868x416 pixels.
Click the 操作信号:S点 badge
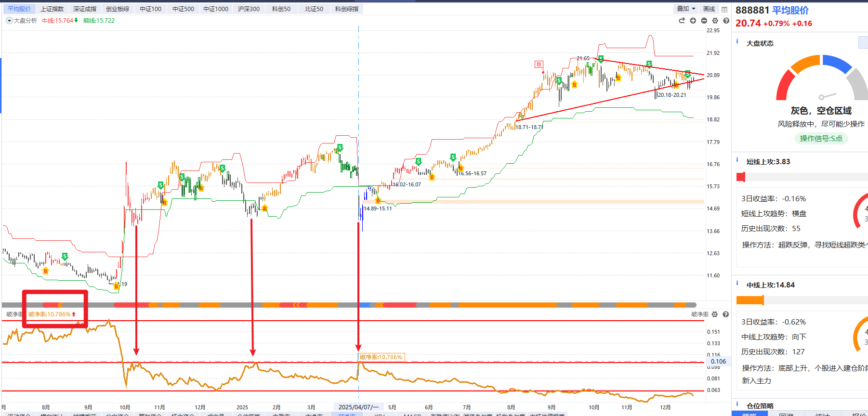821,139
